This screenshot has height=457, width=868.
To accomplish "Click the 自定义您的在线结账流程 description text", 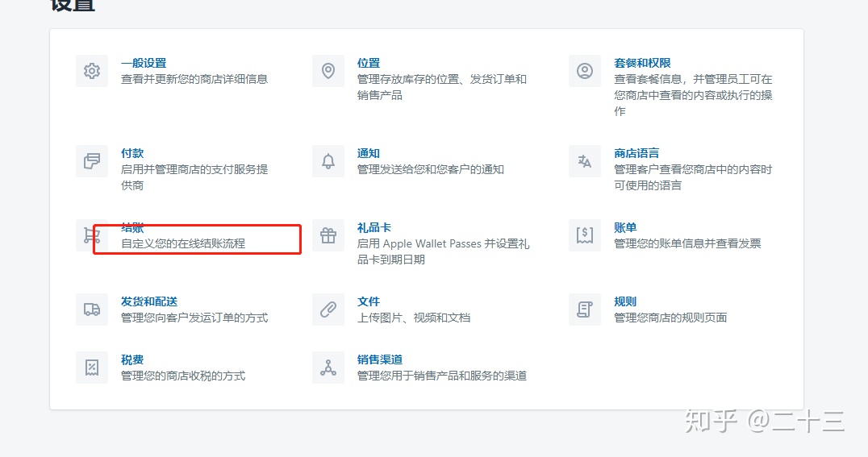I will pos(183,243).
